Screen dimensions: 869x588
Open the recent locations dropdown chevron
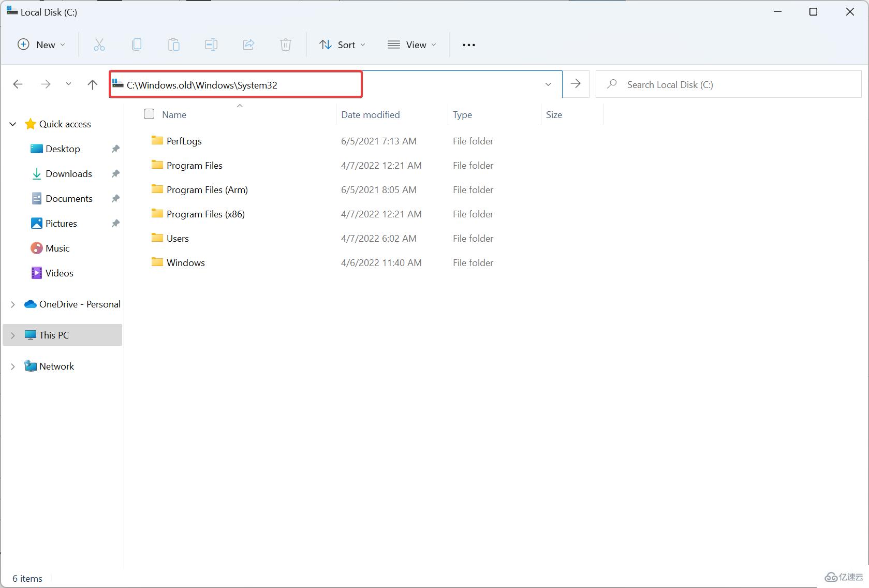tap(68, 84)
